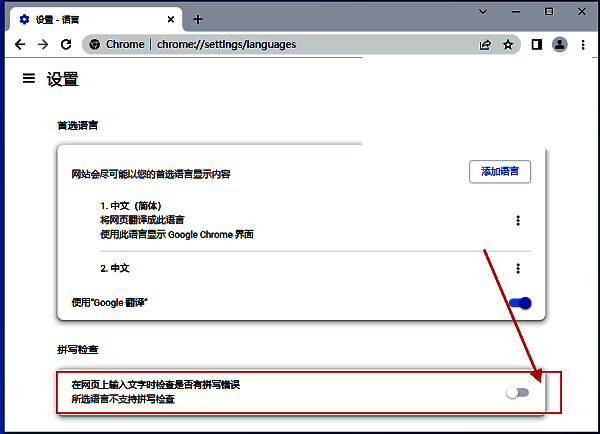Open the Chrome three-dot menu
Screen dimensions: 600x434
point(582,44)
